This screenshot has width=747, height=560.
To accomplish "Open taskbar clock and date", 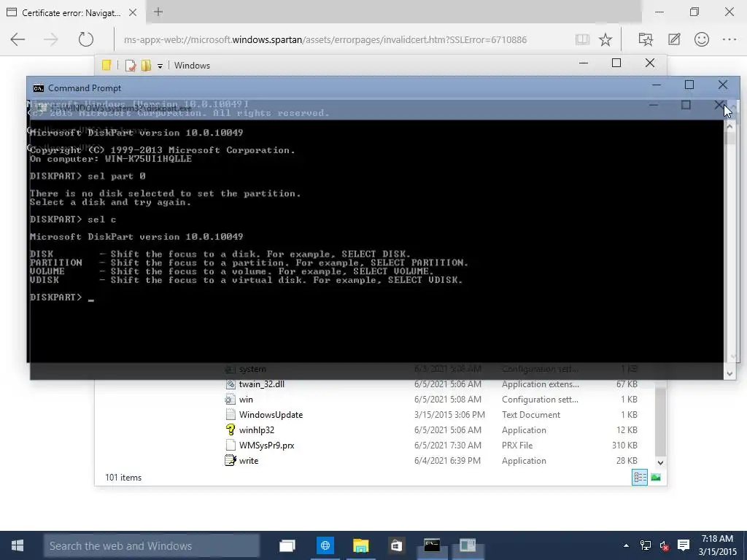I will [717, 545].
